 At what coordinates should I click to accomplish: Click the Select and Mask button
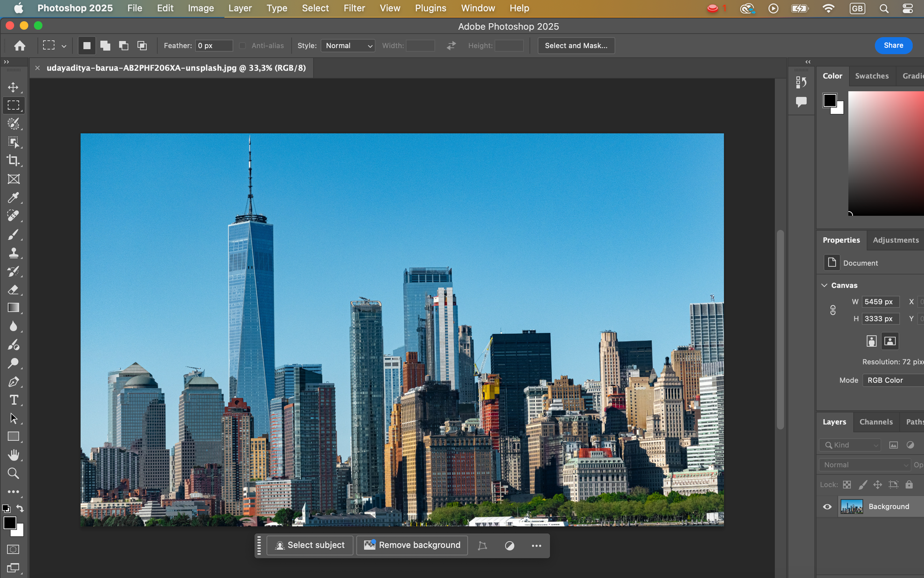click(575, 46)
